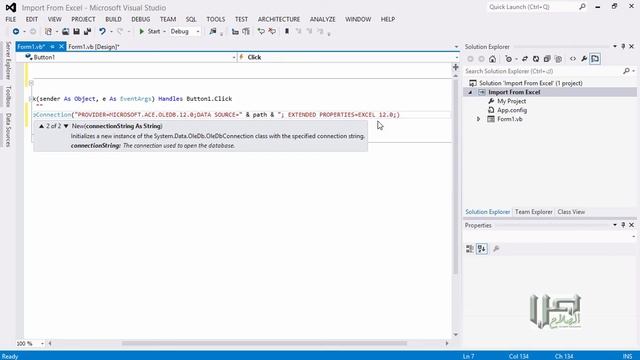Open the PROJECT menu
Image resolution: width=640 pixels, height=360 pixels.
point(83,19)
